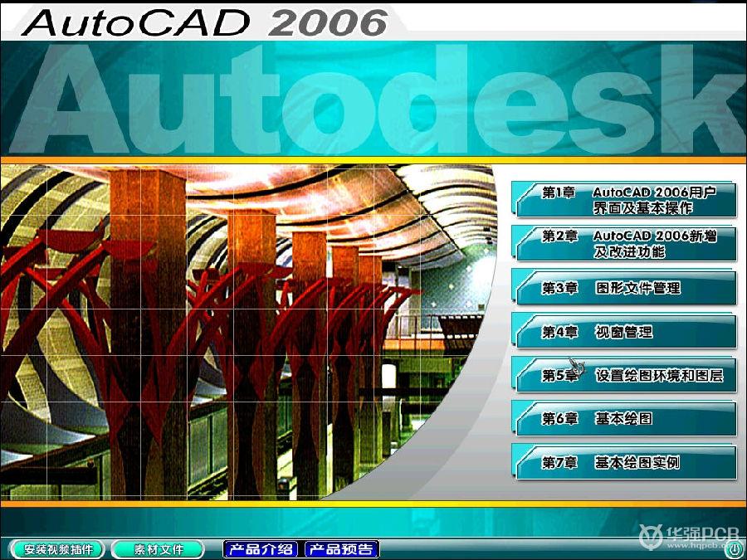This screenshot has width=747, height=560.
Task: Select chapter 3 图形文件管理
Action: click(627, 288)
